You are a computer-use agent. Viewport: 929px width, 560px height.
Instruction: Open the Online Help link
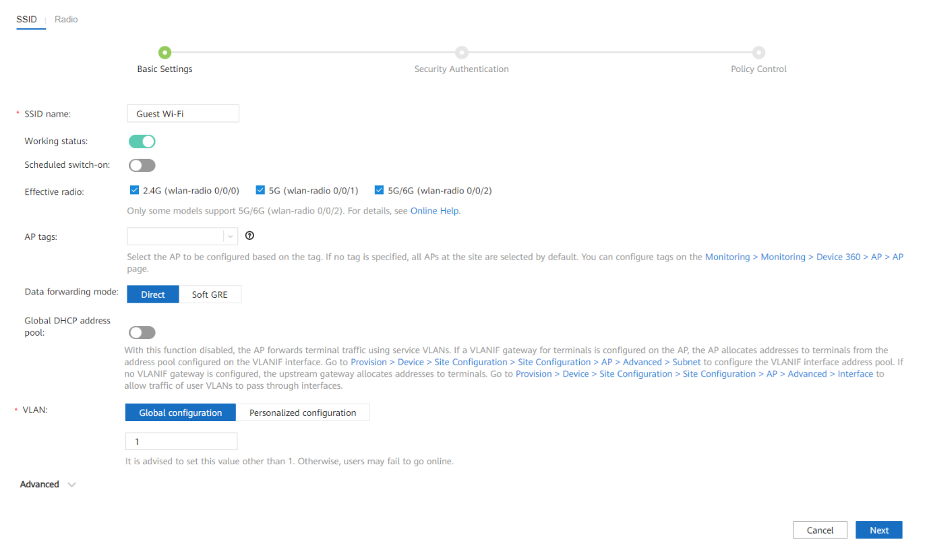point(435,211)
